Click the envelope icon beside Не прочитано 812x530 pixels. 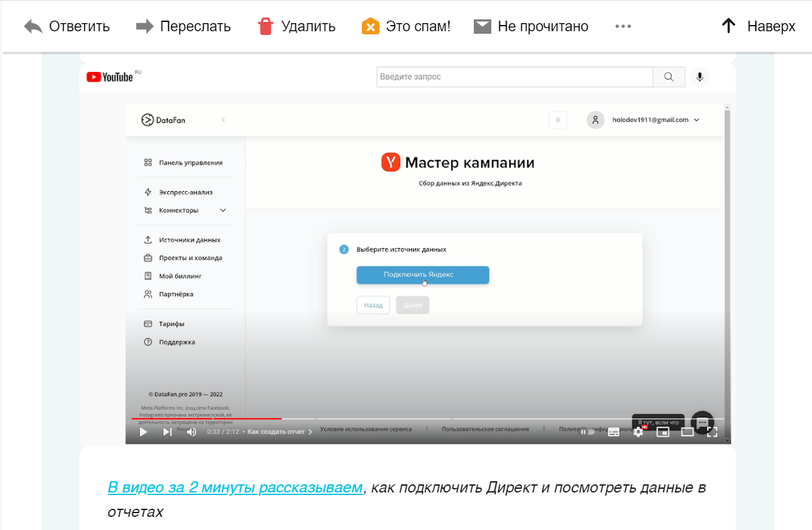482,26
